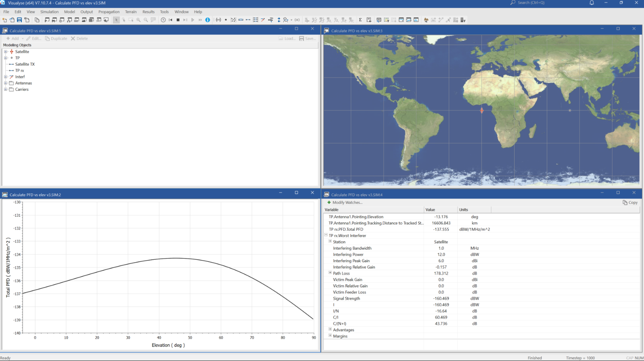Image resolution: width=644 pixels, height=361 pixels.
Task: Open the clock simulation time icon
Action: coord(164,20)
